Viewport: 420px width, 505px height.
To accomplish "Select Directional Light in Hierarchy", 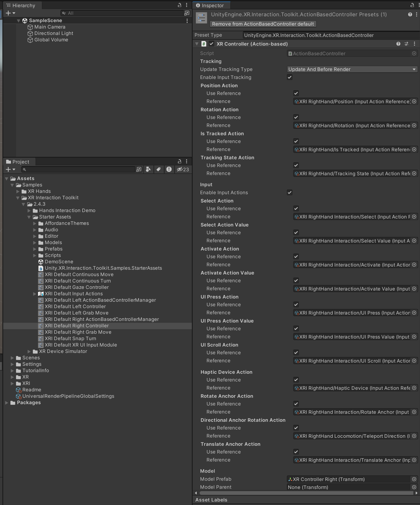I will (54, 33).
